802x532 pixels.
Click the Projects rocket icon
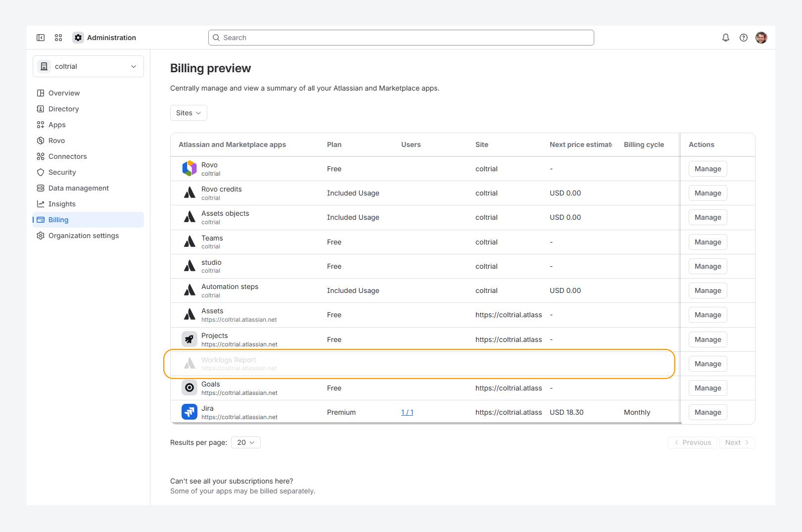(x=189, y=339)
